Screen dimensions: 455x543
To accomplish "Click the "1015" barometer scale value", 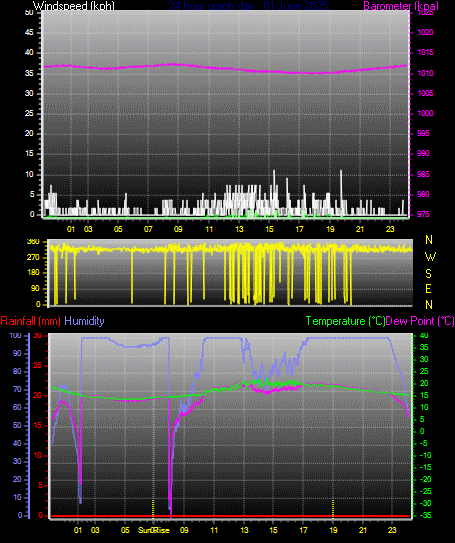I will (425, 52).
